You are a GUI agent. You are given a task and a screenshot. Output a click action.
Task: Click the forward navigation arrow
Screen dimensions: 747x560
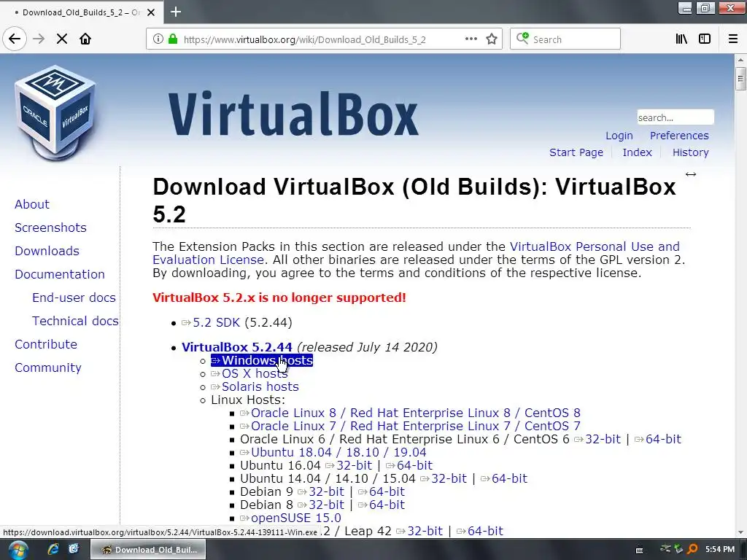(39, 39)
